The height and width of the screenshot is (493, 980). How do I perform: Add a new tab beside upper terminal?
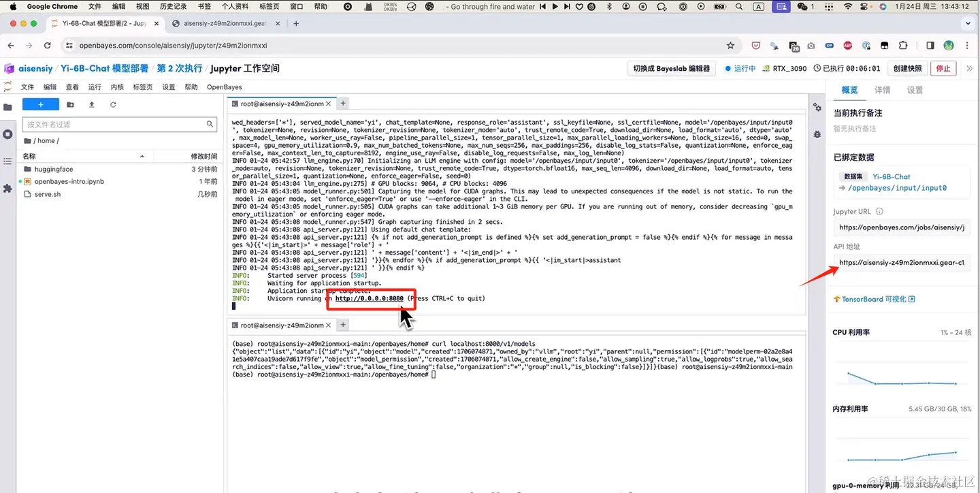343,104
